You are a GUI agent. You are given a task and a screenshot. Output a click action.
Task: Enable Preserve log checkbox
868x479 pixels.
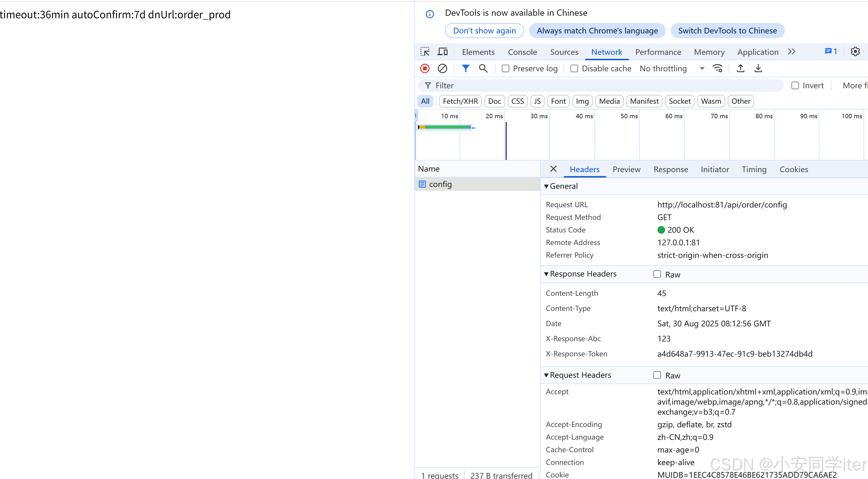click(506, 68)
